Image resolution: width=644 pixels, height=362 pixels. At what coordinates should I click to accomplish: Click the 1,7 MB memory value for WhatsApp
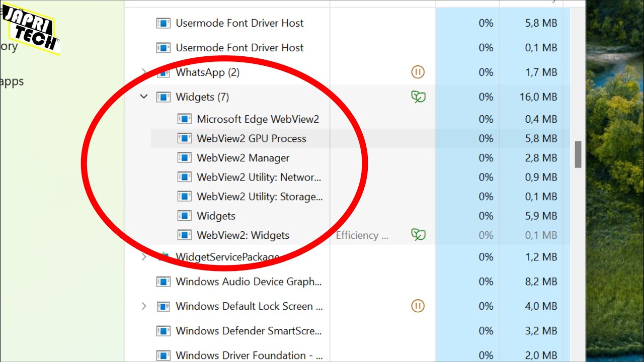coord(541,72)
